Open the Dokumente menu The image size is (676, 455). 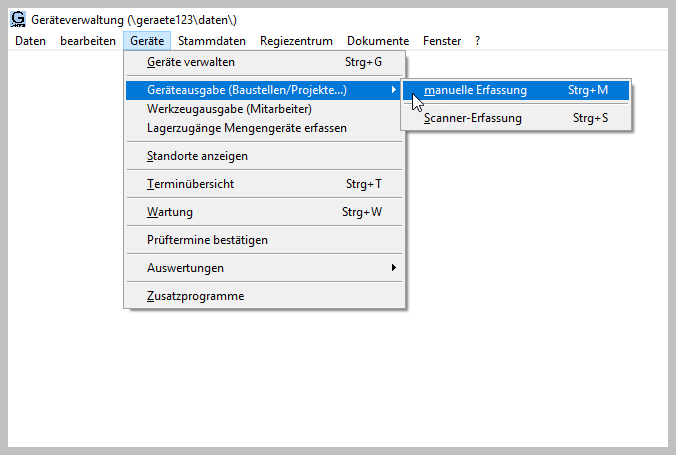378,41
